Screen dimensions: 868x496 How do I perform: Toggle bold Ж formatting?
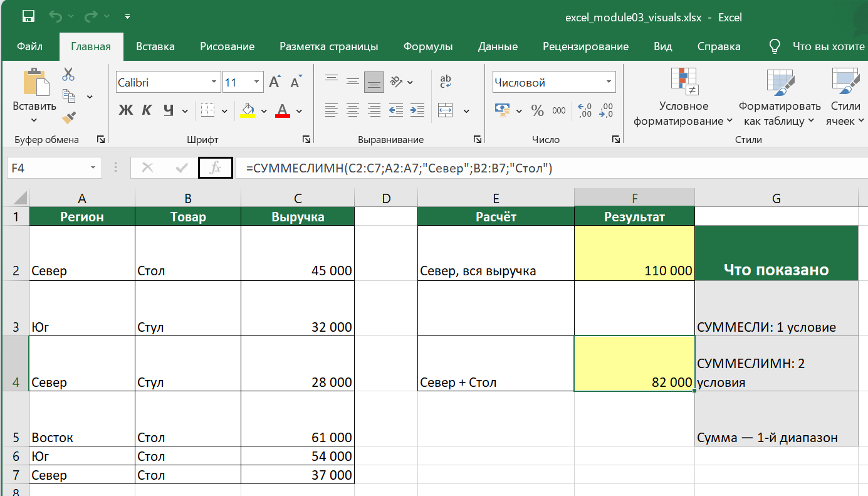tap(126, 110)
